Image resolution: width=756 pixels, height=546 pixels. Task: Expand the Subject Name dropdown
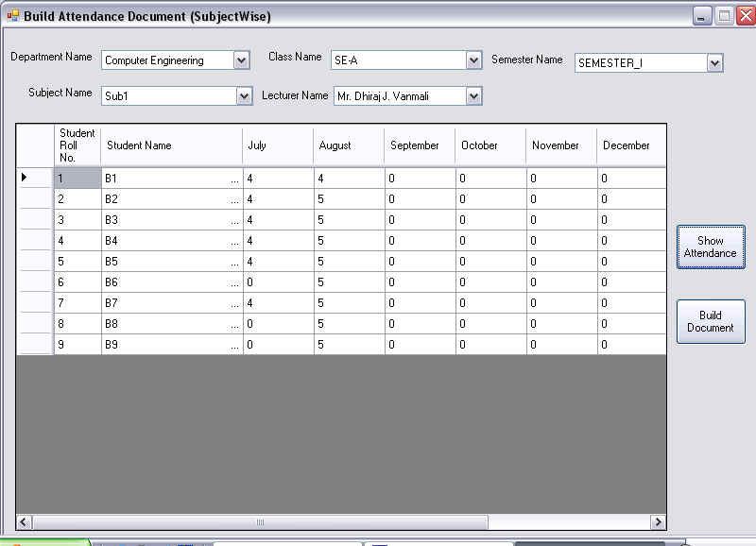244,95
